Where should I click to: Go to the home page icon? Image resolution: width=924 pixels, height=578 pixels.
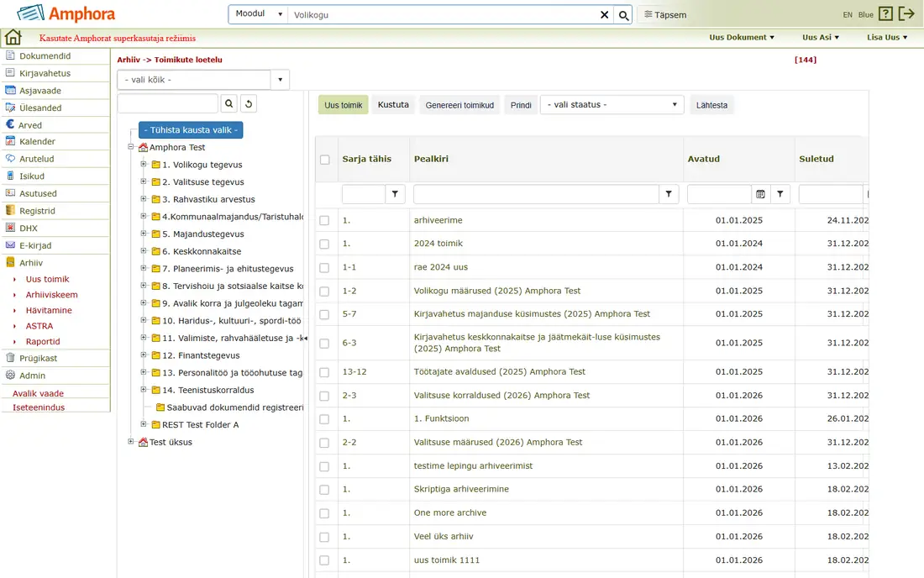coord(13,38)
